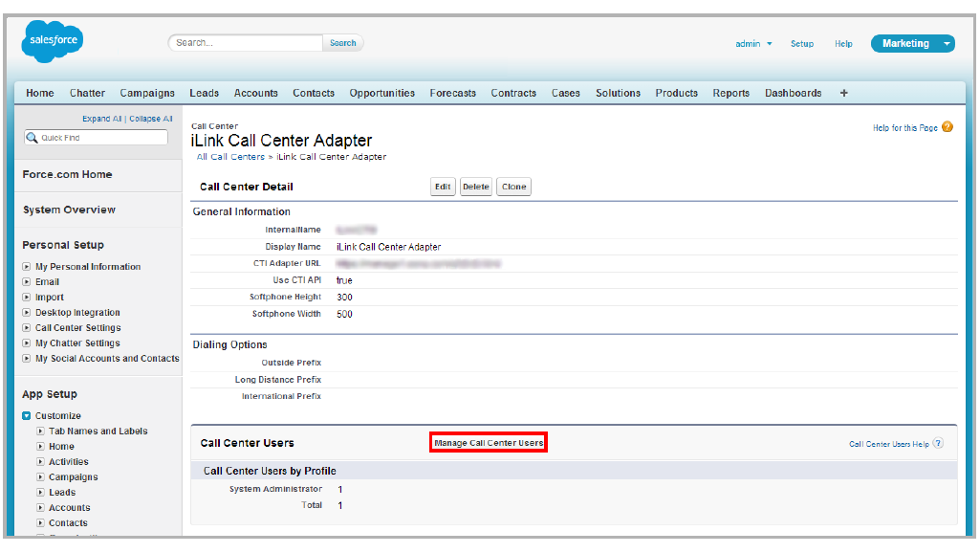980x553 pixels.
Task: Click the Delete call center button
Action: (475, 187)
